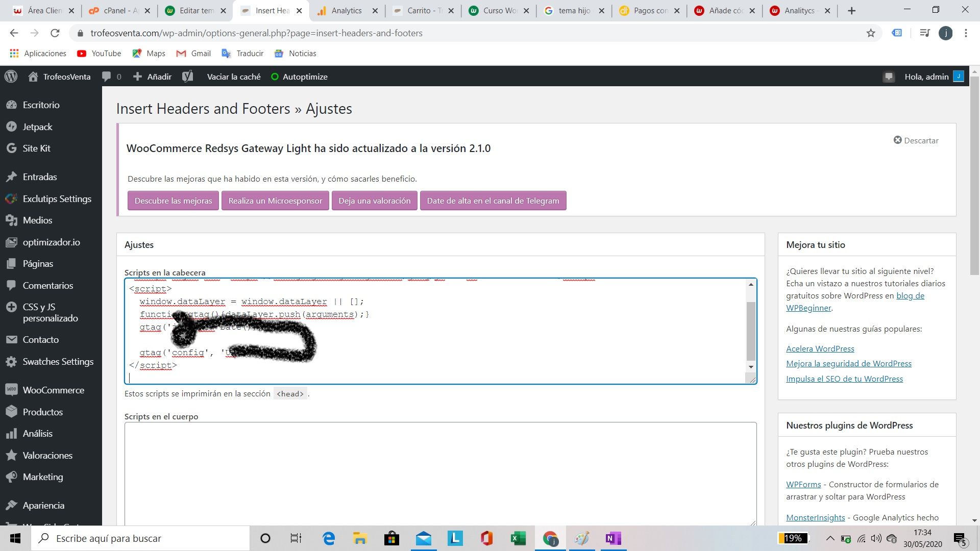Viewport: 980px width, 551px height.
Task: Open Chrome three-dot menu
Action: click(x=966, y=33)
